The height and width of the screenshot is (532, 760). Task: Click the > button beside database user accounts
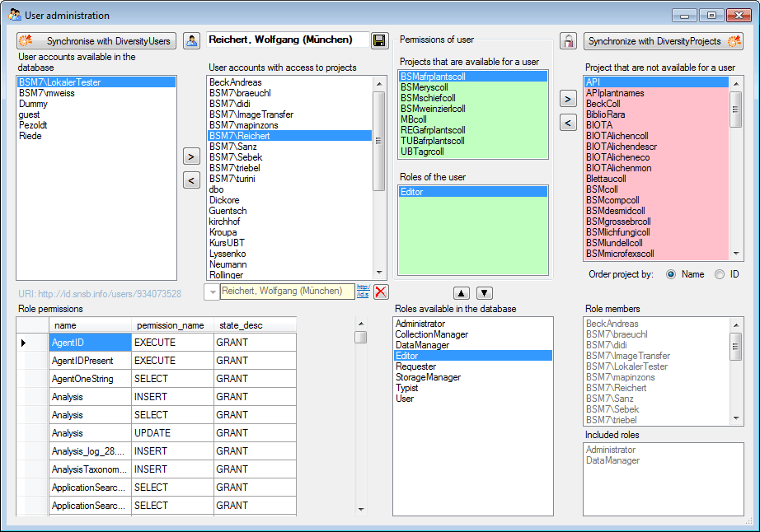coord(191,156)
